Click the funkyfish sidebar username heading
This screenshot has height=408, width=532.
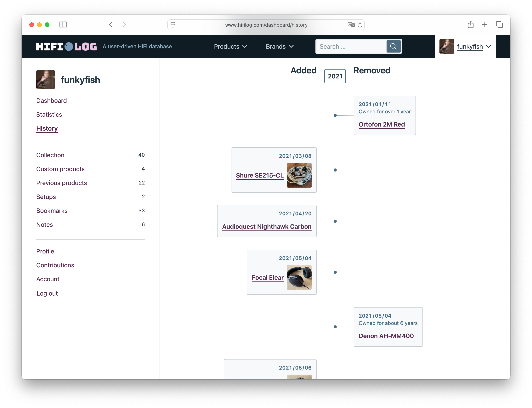[80, 80]
